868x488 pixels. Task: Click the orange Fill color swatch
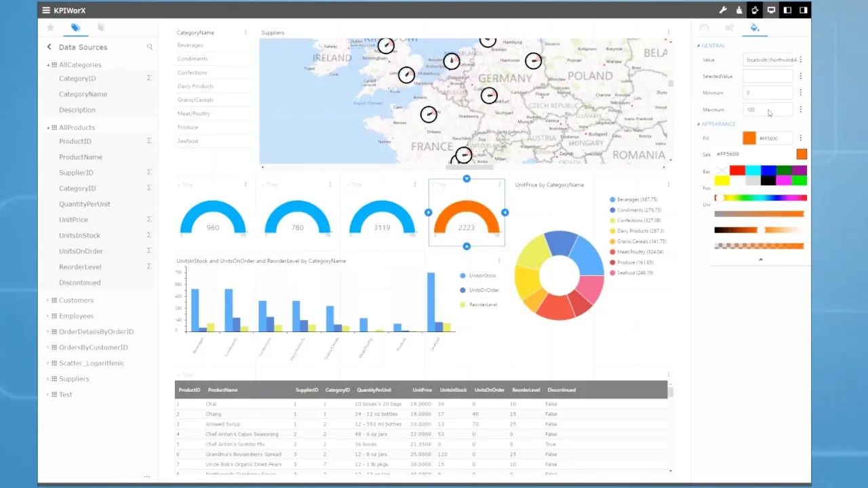[749, 138]
